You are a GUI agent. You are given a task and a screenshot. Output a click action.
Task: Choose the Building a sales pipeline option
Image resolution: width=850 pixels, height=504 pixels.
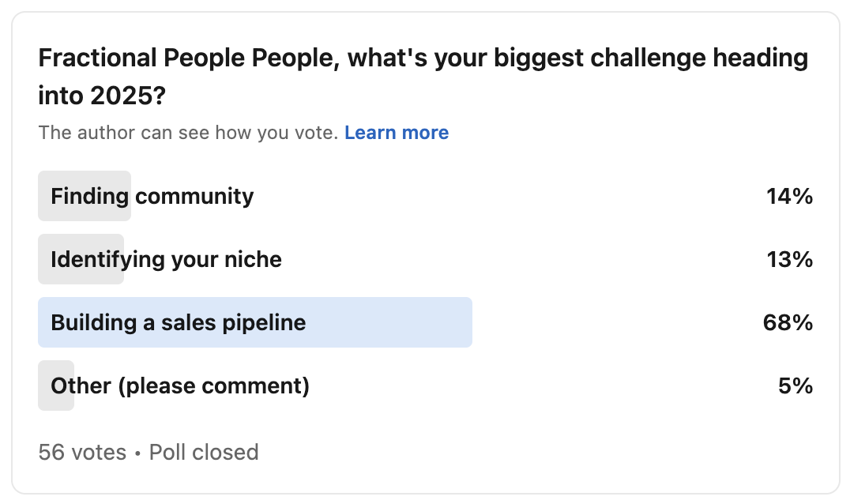point(178,322)
